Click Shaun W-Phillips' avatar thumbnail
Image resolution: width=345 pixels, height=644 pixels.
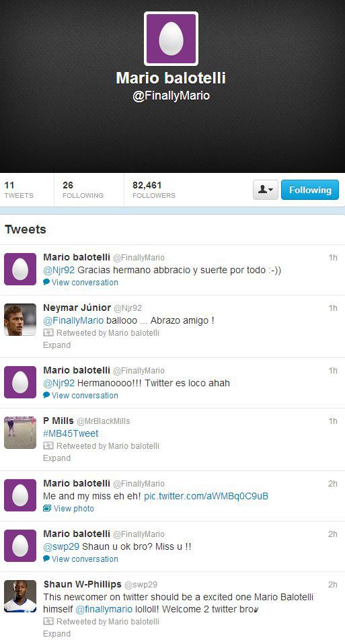[x=20, y=596]
